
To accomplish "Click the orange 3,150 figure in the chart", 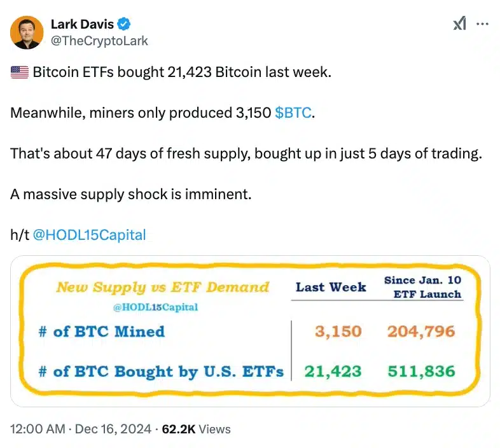I will (338, 332).
